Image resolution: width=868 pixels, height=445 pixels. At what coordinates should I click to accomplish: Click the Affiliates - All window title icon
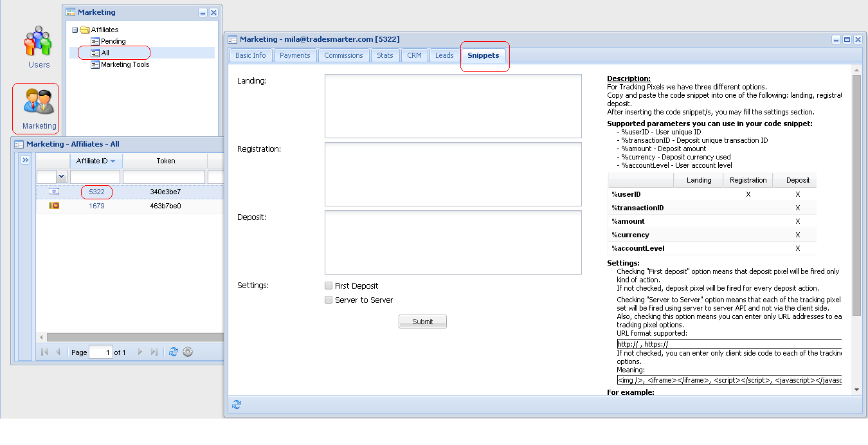(x=19, y=144)
